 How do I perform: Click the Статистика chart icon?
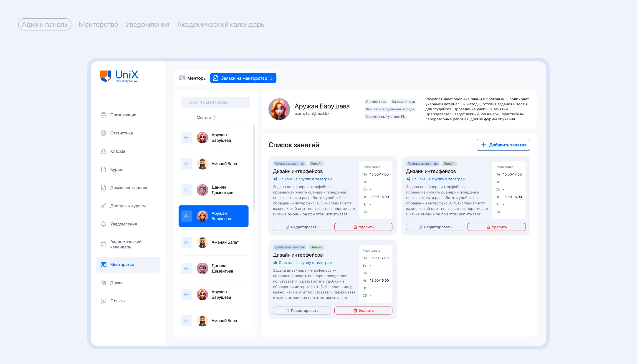[103, 133]
